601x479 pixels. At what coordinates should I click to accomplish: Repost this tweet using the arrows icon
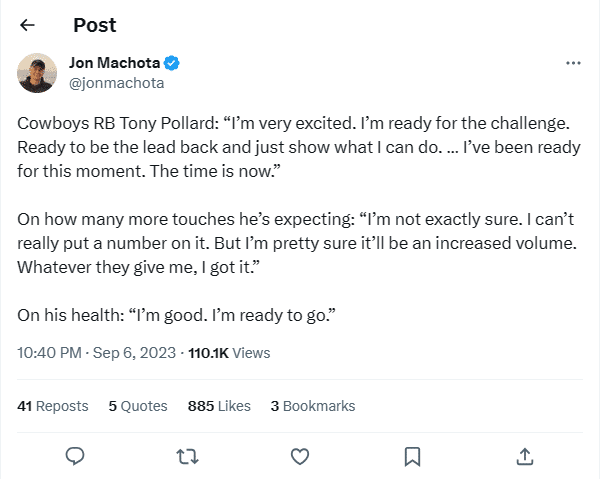(186, 455)
